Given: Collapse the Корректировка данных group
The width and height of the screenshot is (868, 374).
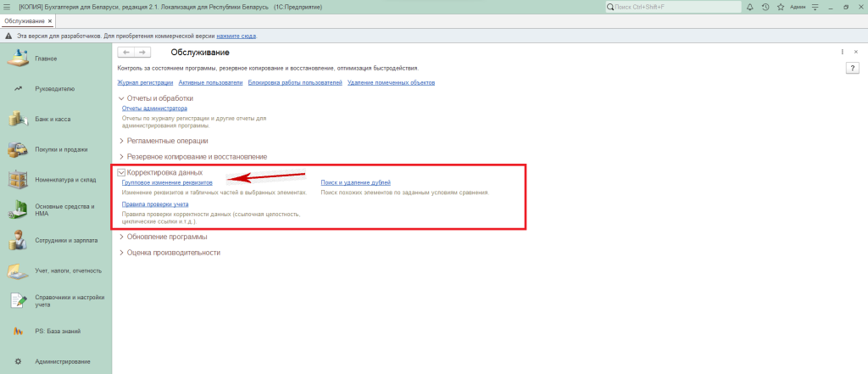Looking at the screenshot, I should [x=121, y=172].
